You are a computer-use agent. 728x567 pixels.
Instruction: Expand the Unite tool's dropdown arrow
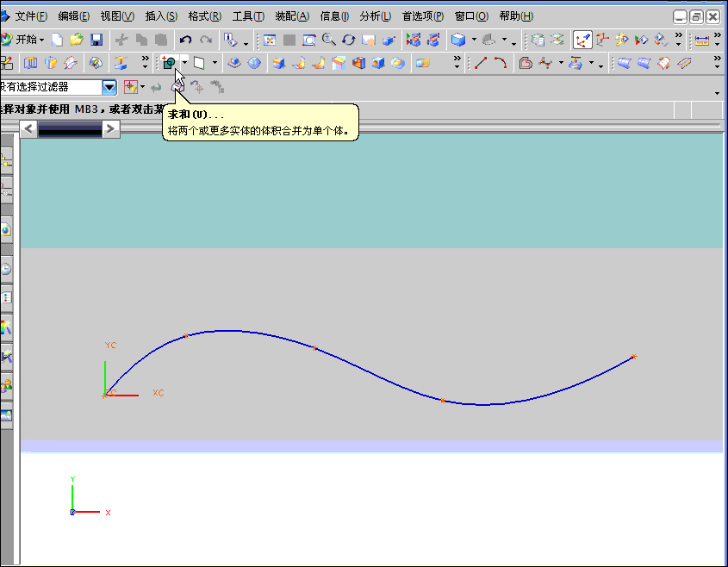[184, 63]
